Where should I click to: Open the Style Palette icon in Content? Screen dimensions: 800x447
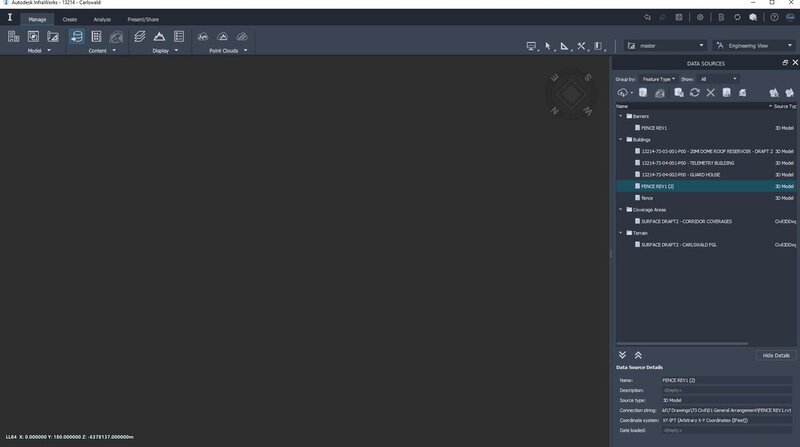pyautogui.click(x=96, y=36)
